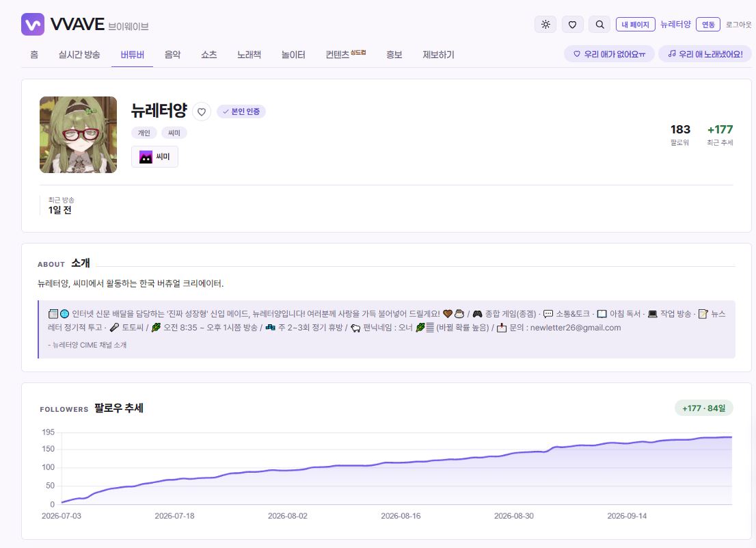Click the 최근 방송 1일 전 text

pos(61,205)
